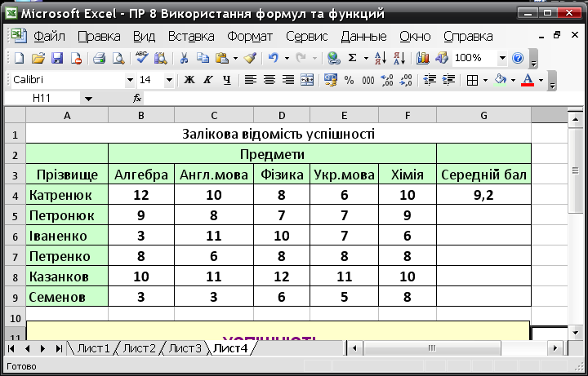The height and width of the screenshot is (376, 588).
Task: Open the borders dropdown arrow
Action: pyautogui.click(x=486, y=80)
